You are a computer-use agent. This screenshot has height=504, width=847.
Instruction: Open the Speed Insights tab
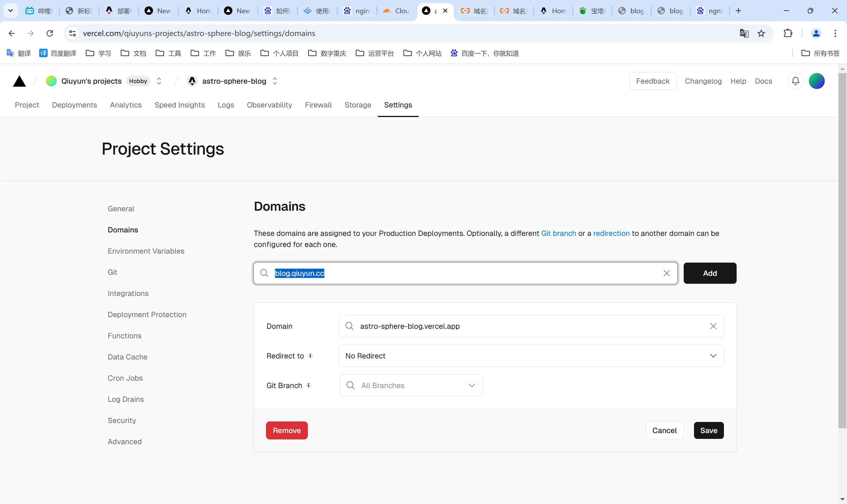pos(180,105)
